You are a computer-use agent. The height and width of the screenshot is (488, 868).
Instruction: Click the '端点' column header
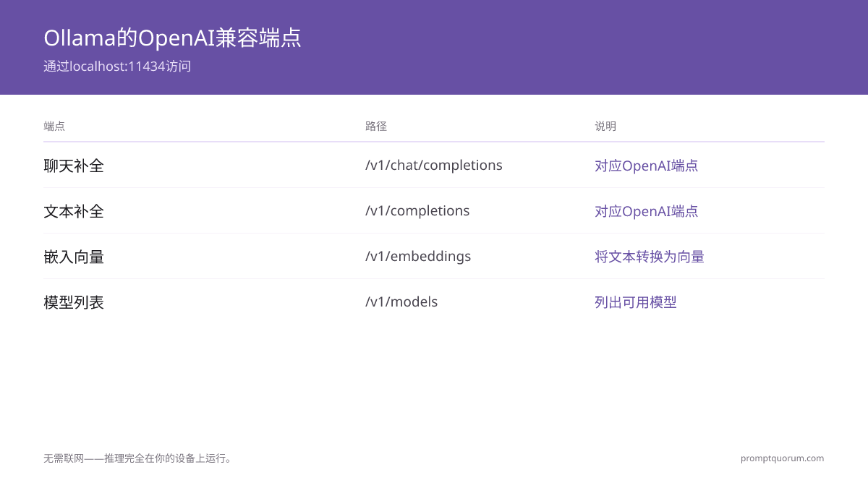tap(54, 127)
